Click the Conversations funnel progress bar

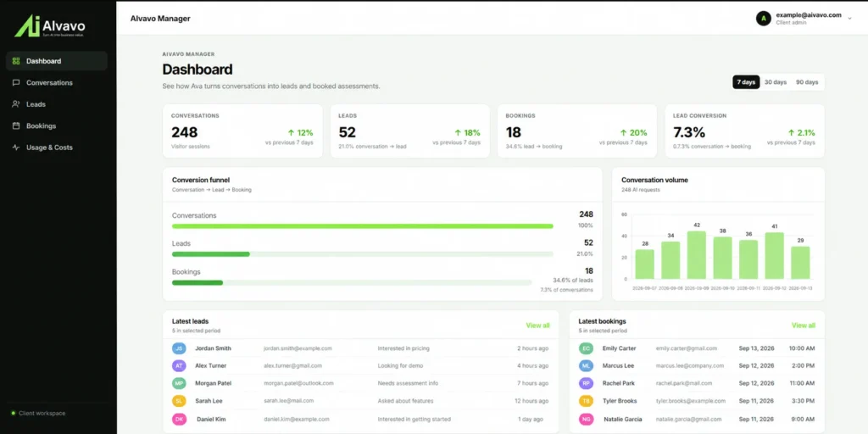363,226
